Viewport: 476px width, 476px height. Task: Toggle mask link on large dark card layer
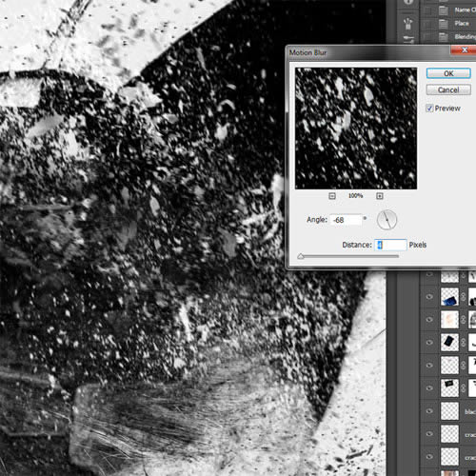(x=464, y=343)
